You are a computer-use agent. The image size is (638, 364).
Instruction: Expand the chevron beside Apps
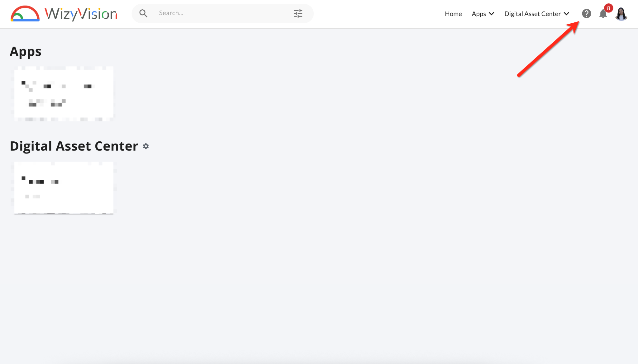(492, 14)
